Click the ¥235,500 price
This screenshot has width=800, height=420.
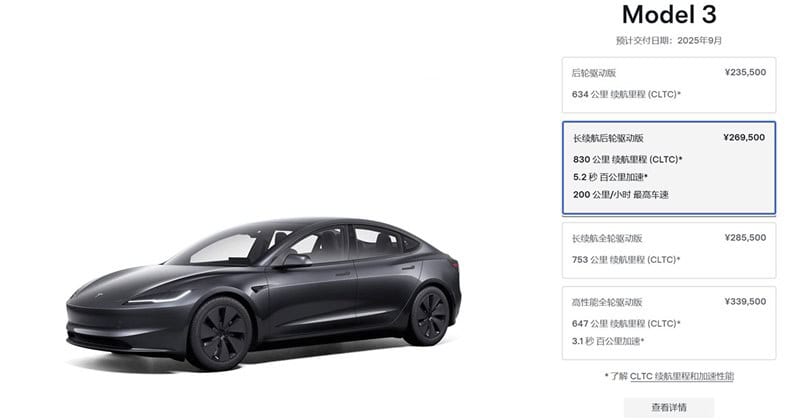[745, 72]
